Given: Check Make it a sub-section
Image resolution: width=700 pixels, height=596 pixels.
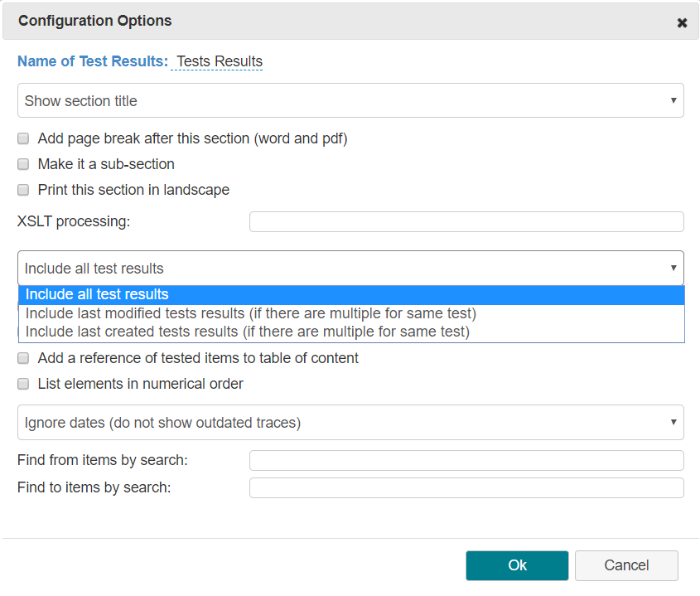Looking at the screenshot, I should coord(23,164).
